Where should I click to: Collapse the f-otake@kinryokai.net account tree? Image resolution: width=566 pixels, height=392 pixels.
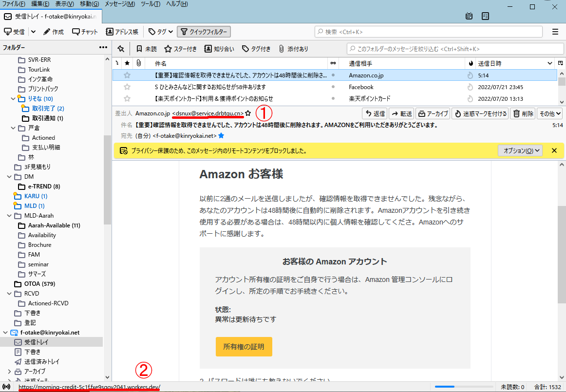click(5, 333)
